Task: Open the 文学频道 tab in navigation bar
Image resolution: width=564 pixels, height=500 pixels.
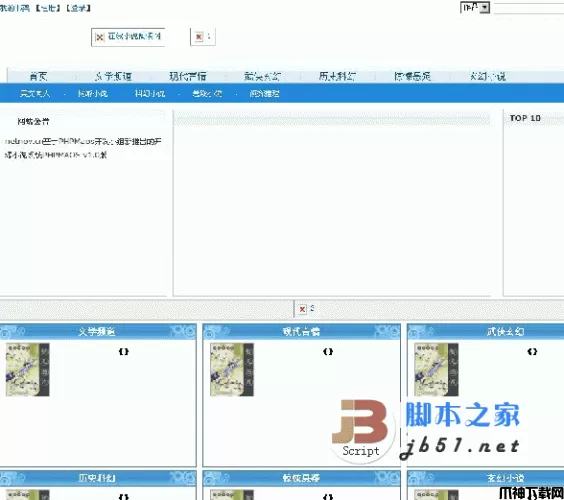Action: (x=113, y=76)
